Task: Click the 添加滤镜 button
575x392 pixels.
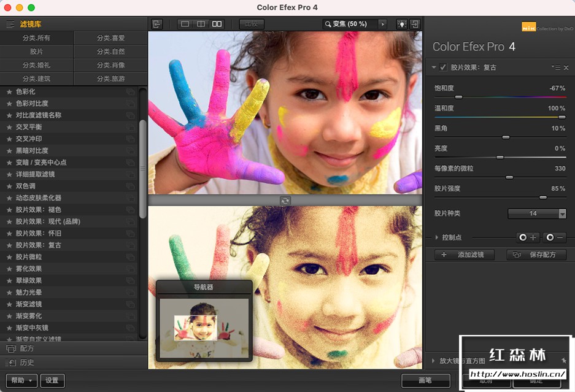Action: pos(463,255)
